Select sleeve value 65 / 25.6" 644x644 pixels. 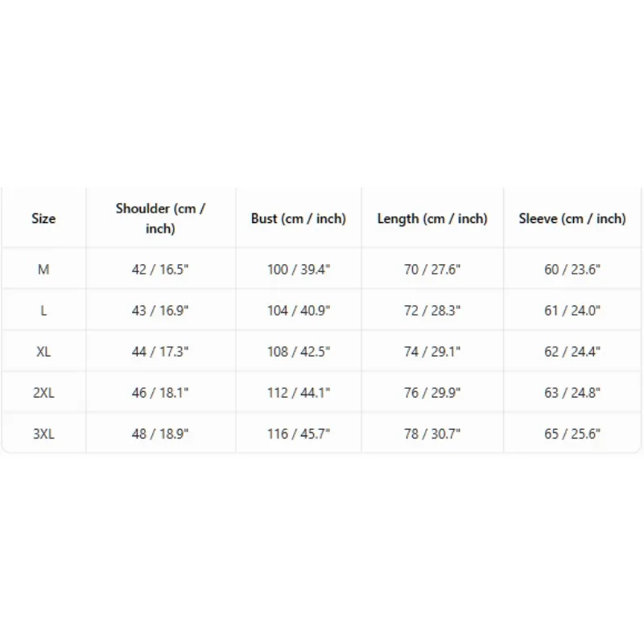572,434
